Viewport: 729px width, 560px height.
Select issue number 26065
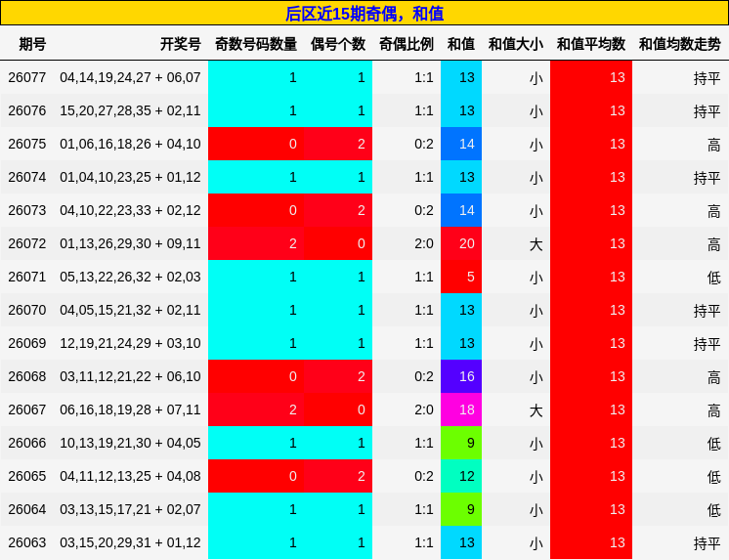click(27, 476)
